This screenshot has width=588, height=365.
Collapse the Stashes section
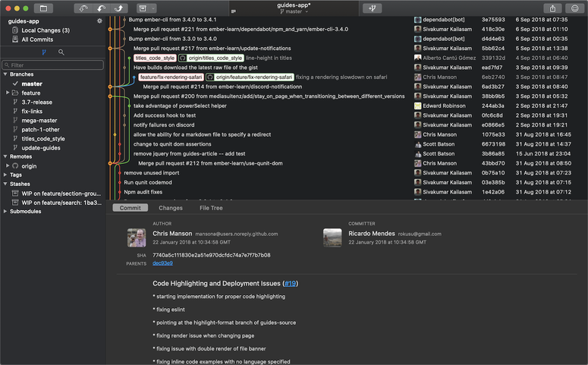(5, 184)
